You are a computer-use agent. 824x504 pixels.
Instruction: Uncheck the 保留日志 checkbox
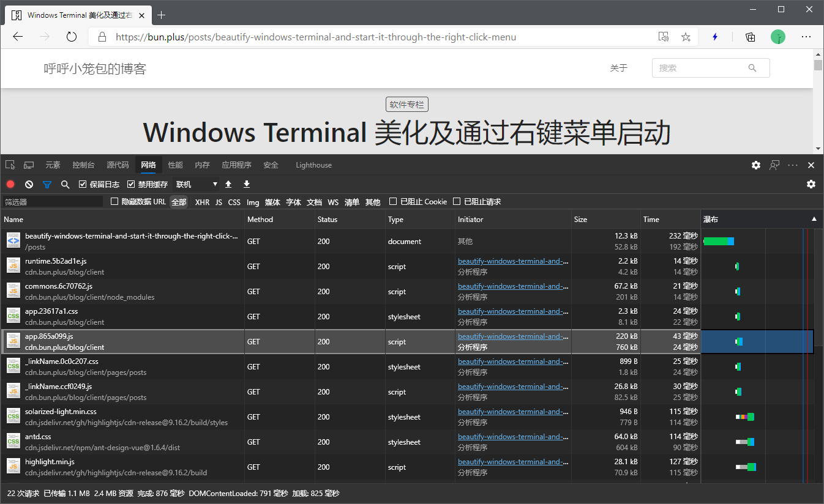coord(83,184)
